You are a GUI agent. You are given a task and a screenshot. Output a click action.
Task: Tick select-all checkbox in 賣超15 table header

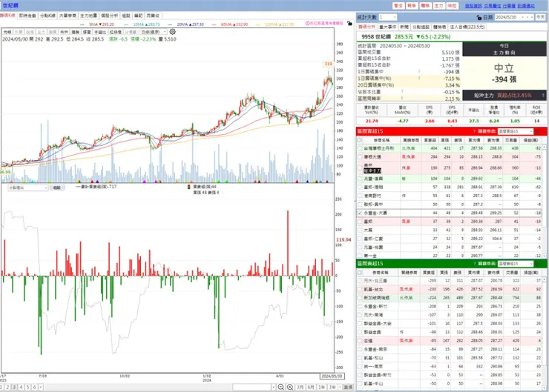pos(360,273)
